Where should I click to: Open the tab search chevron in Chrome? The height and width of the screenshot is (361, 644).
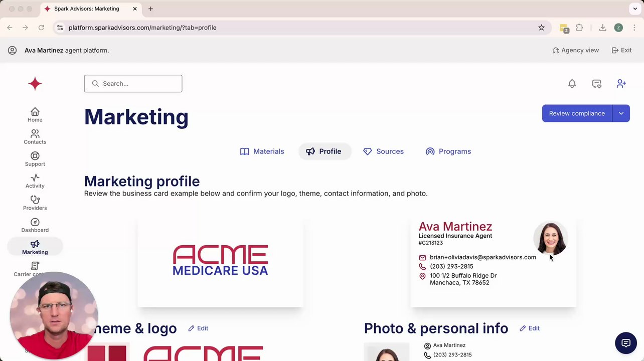pyautogui.click(x=635, y=9)
